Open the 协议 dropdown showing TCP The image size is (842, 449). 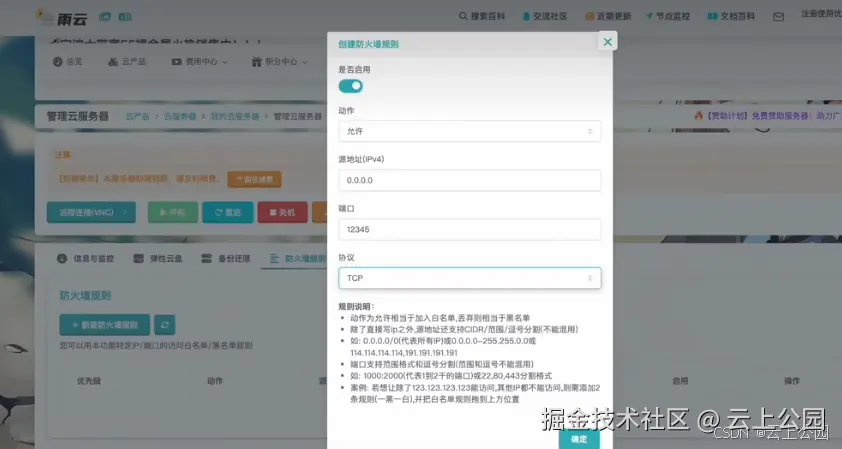pyautogui.click(x=469, y=278)
